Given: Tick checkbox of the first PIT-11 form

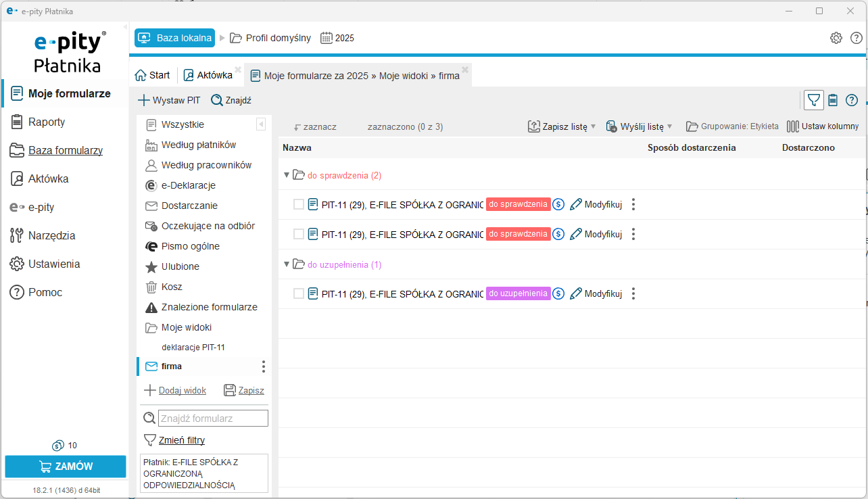Looking at the screenshot, I should coord(299,204).
